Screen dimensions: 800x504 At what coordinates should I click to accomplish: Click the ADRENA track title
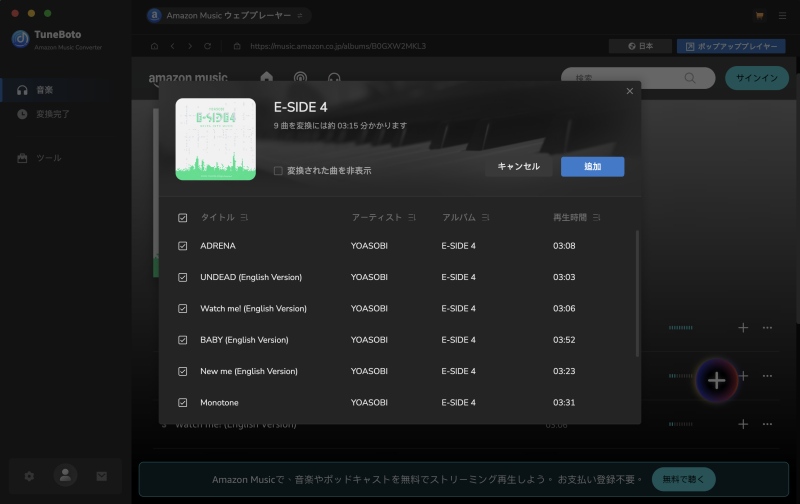pos(218,246)
